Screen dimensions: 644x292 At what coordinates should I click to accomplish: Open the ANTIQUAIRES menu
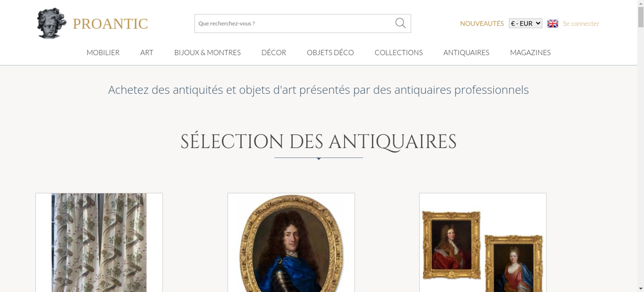pyautogui.click(x=466, y=52)
